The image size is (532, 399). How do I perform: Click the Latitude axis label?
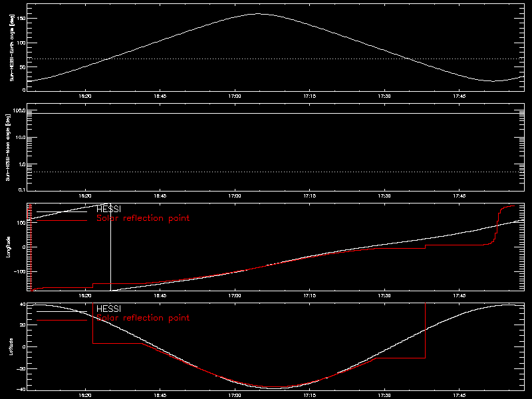11,346
